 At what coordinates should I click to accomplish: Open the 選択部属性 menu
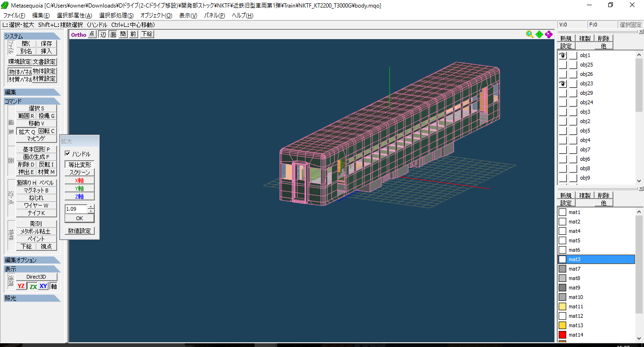(74, 16)
